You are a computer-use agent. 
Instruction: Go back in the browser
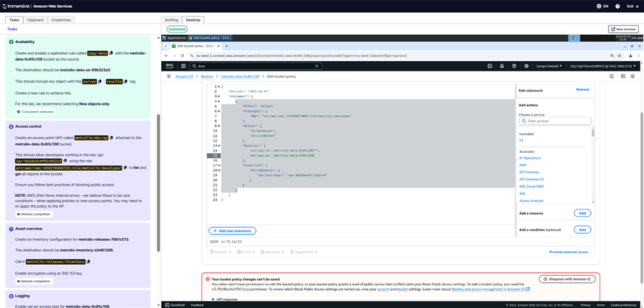tap(166, 55)
